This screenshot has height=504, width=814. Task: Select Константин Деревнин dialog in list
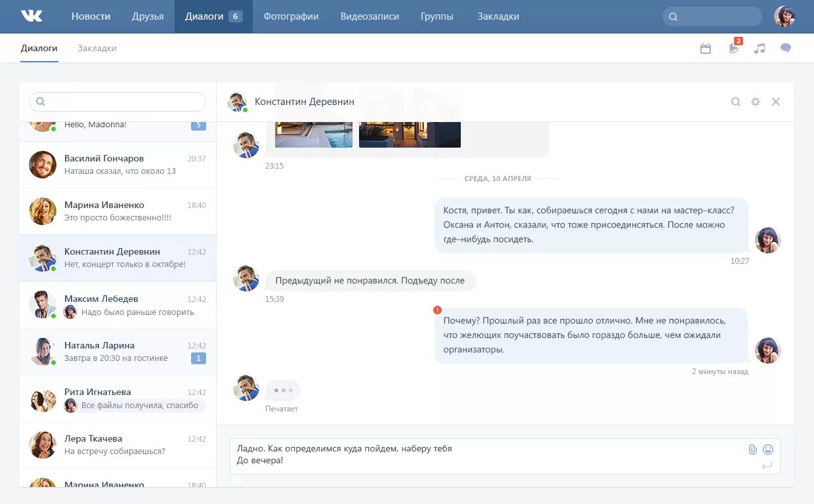pos(118,258)
